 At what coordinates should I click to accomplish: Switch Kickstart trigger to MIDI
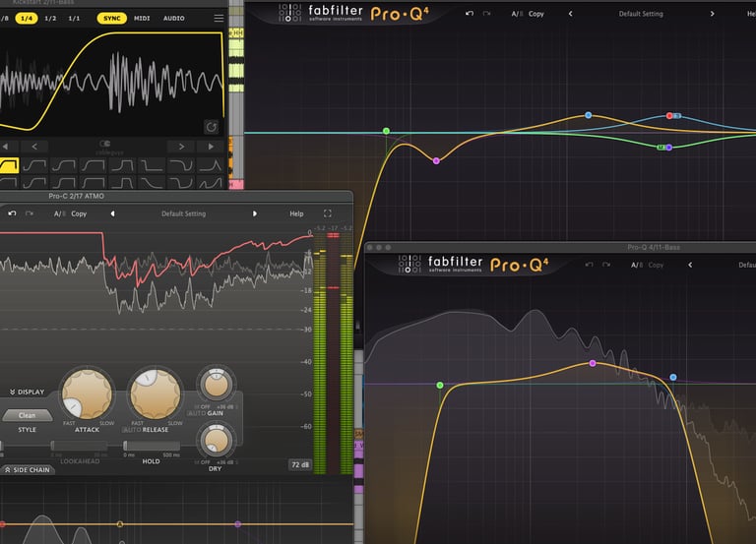tap(142, 19)
